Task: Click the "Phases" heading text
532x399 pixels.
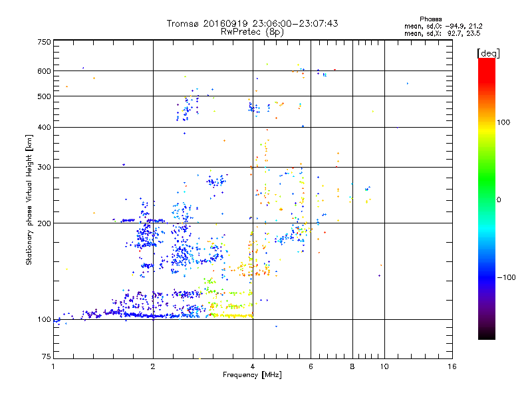Action: 430,19
